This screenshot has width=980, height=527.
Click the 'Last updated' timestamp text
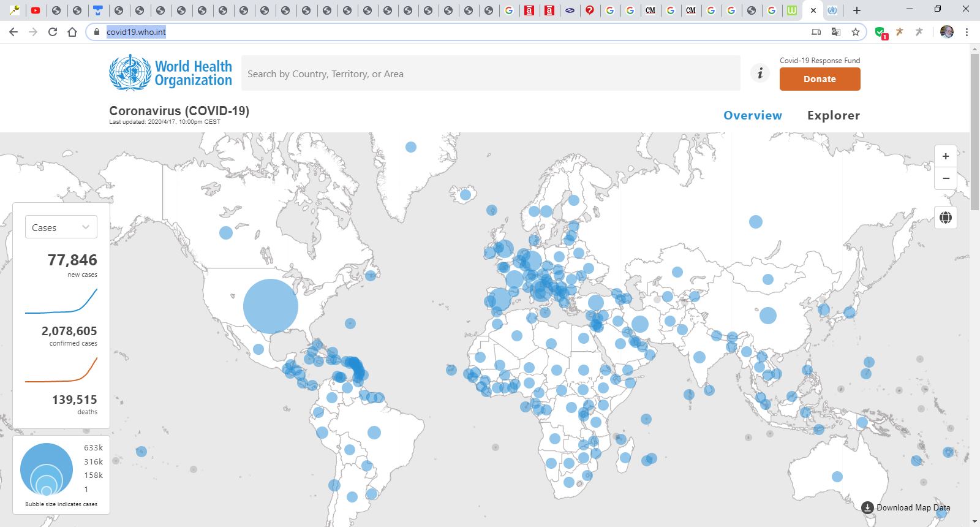pyautogui.click(x=165, y=122)
